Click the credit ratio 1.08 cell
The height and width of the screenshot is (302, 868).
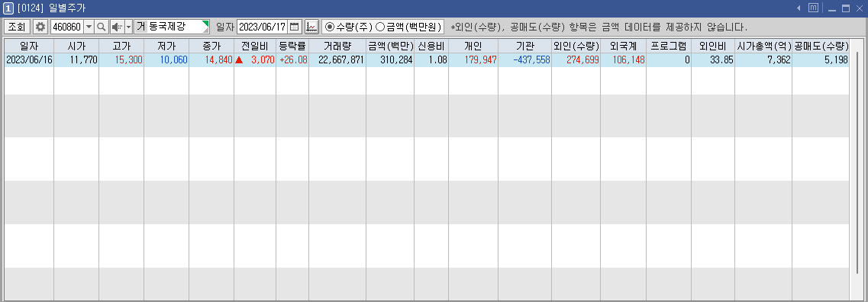click(431, 59)
